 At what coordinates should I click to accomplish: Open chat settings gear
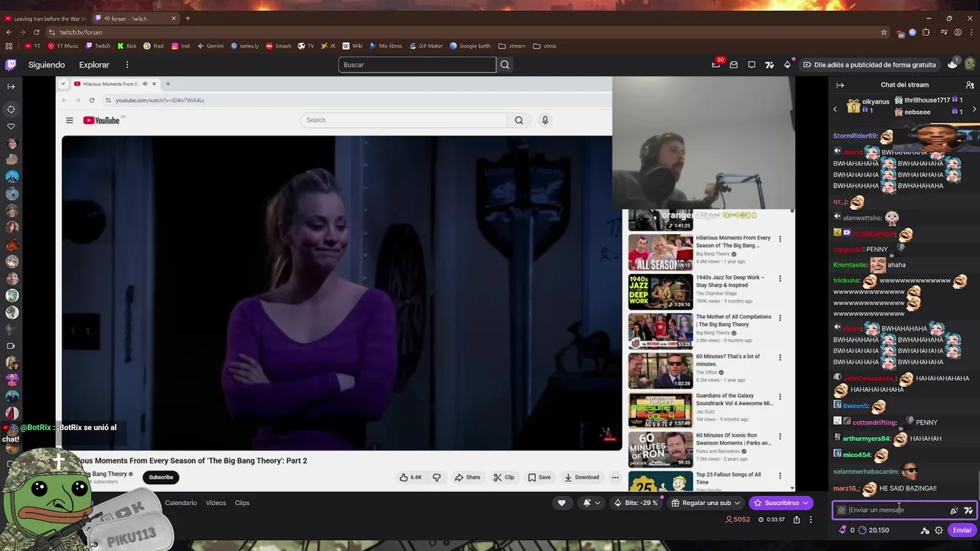pyautogui.click(x=939, y=530)
